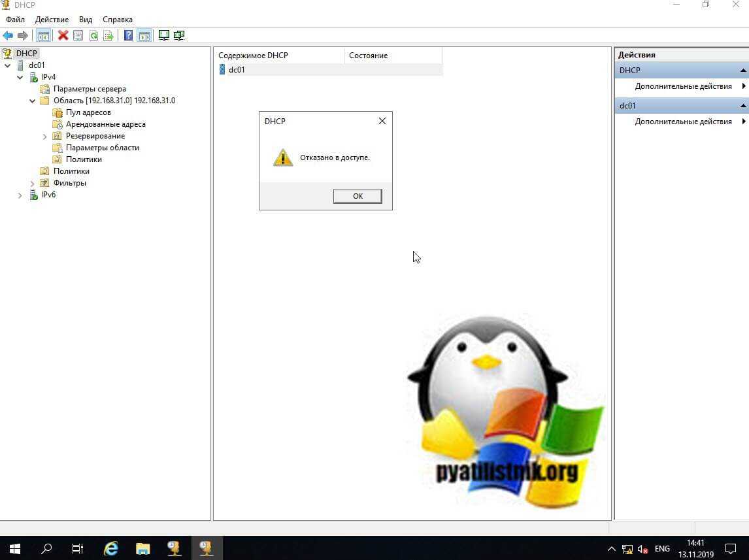Open the Действие menu
The height and width of the screenshot is (560, 749).
[52, 20]
